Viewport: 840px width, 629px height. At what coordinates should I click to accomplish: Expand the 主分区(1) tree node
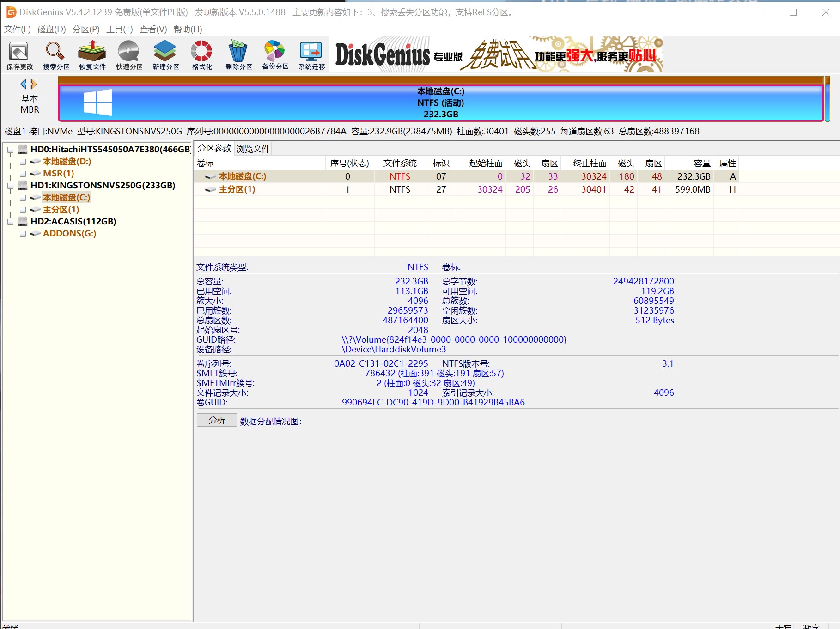(23, 210)
